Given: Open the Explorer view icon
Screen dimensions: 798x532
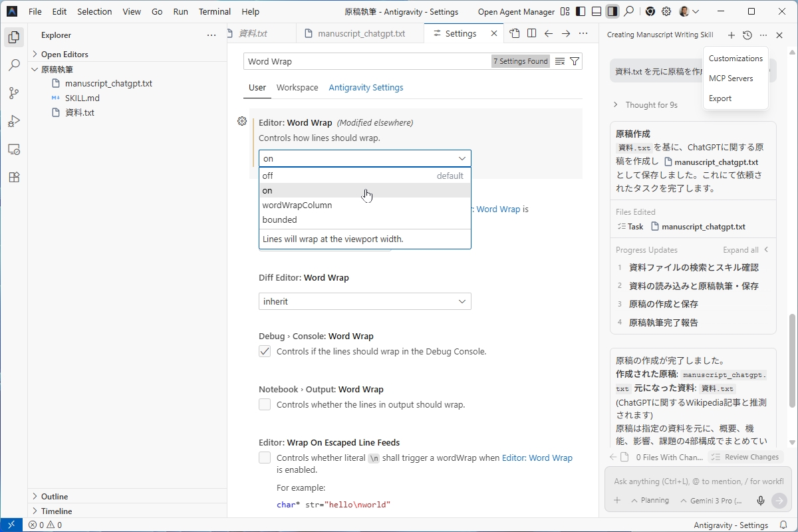Looking at the screenshot, I should point(14,37).
